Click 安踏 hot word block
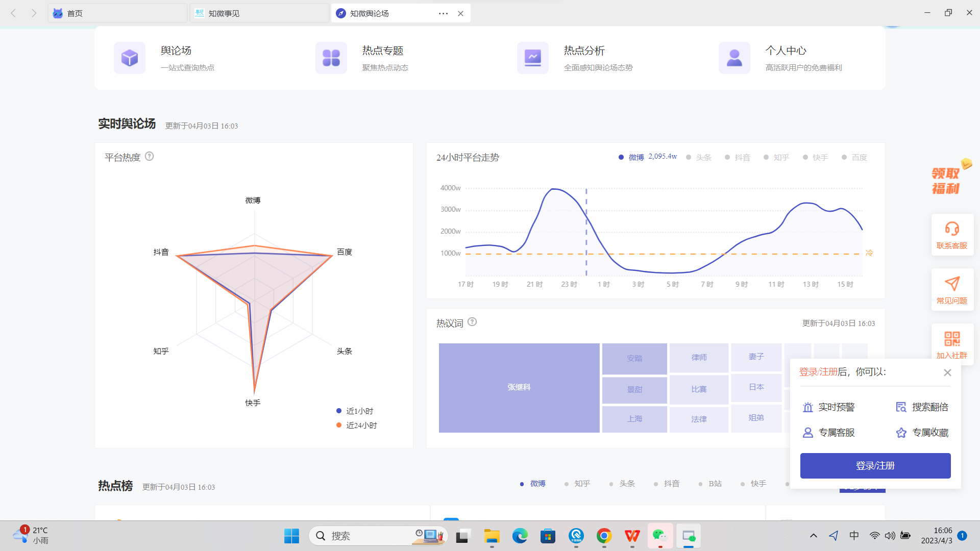 [x=634, y=359]
